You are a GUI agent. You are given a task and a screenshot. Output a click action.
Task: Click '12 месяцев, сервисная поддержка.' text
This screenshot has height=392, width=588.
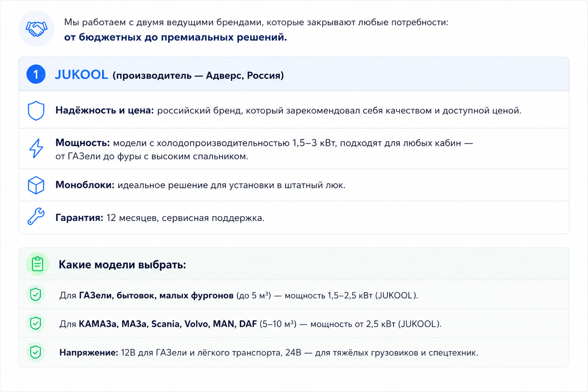tap(185, 218)
